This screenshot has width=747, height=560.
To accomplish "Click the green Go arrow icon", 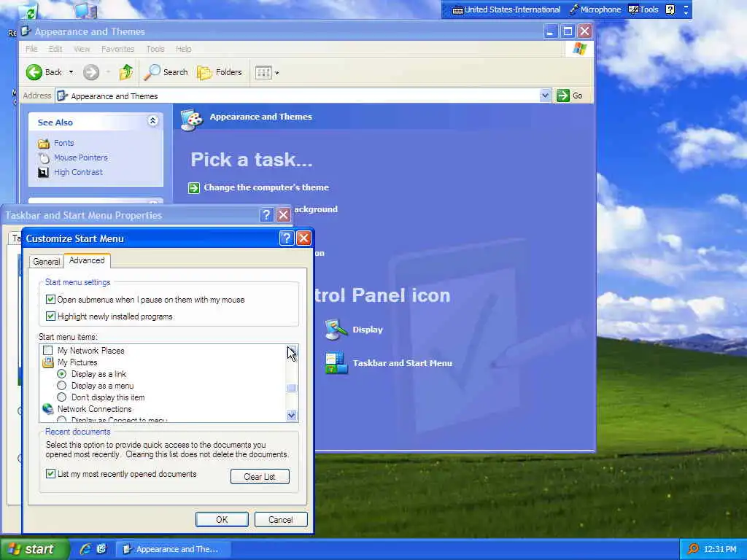I will [563, 96].
